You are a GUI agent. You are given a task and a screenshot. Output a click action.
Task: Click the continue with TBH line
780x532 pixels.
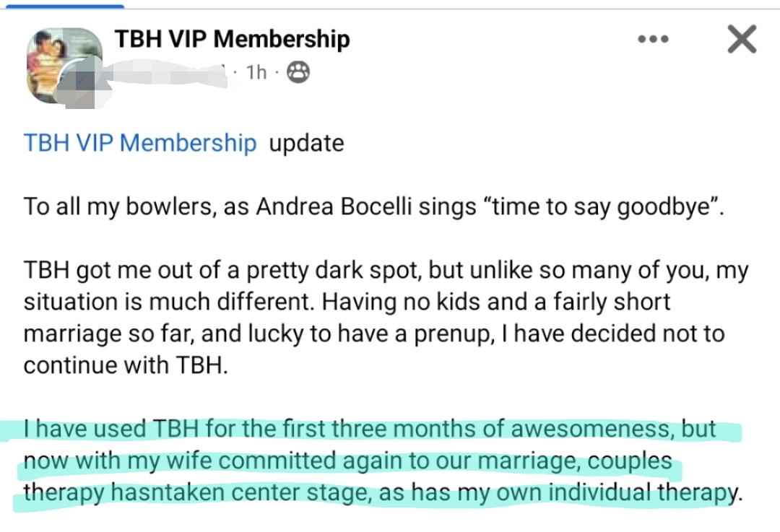click(x=126, y=365)
